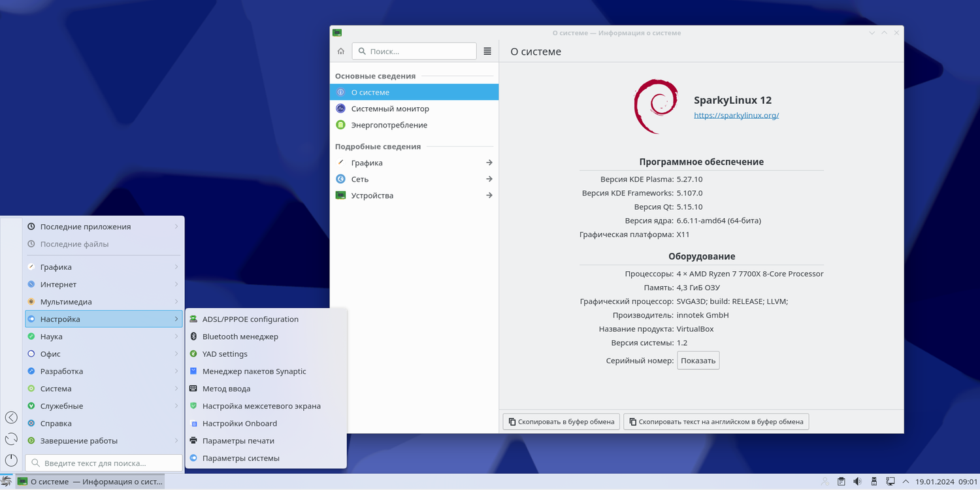
Task: Click the arrow beside Графика in System Information
Action: [489, 163]
